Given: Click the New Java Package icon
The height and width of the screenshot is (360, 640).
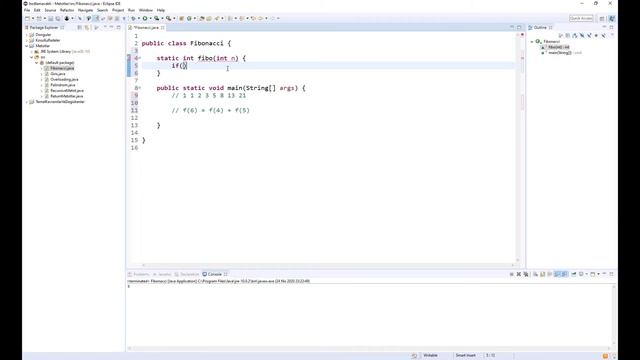Looking at the screenshot, I should coord(182,18).
